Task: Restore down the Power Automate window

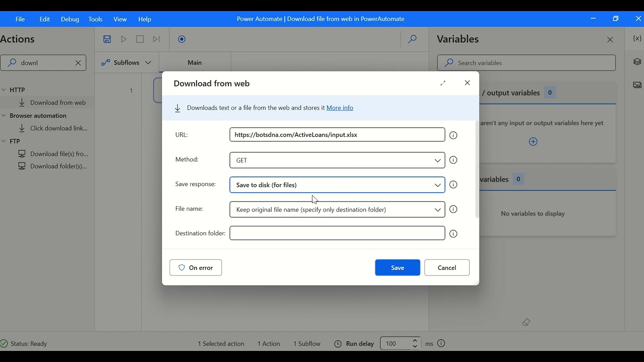Action: click(615, 19)
